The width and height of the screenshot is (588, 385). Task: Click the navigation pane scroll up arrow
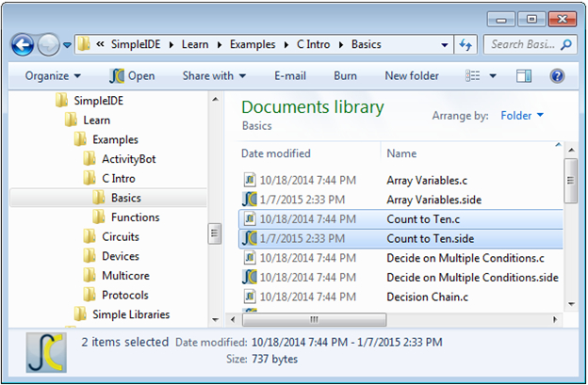point(215,100)
